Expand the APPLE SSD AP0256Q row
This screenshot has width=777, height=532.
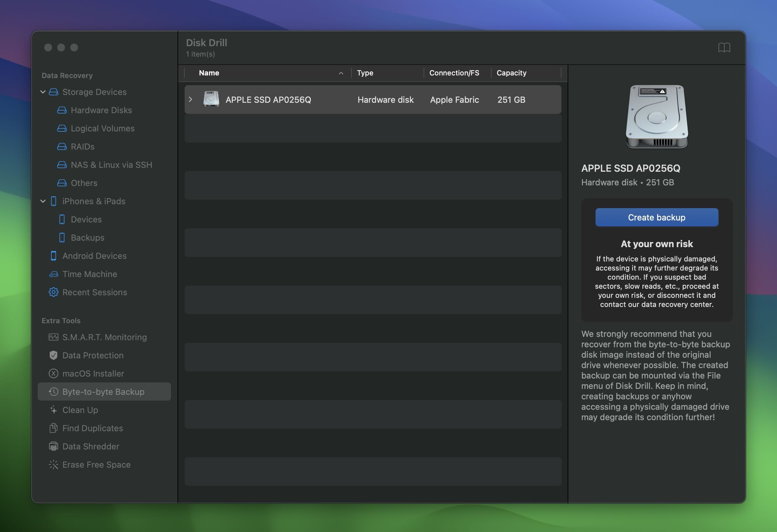pyautogui.click(x=191, y=99)
